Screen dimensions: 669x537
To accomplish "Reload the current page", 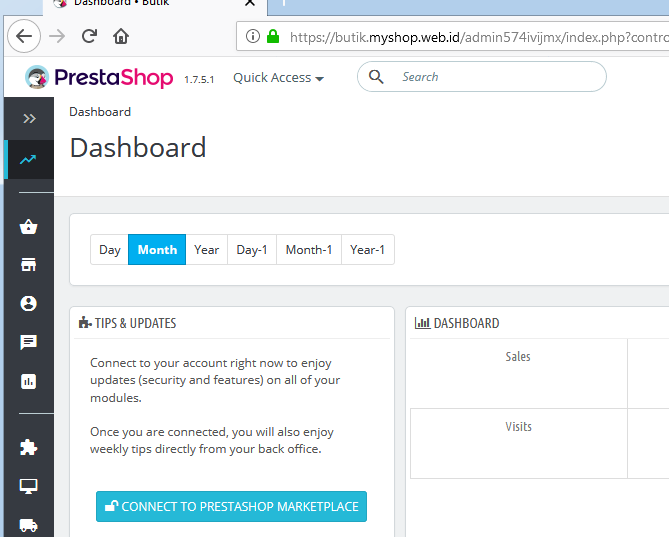I will [89, 36].
